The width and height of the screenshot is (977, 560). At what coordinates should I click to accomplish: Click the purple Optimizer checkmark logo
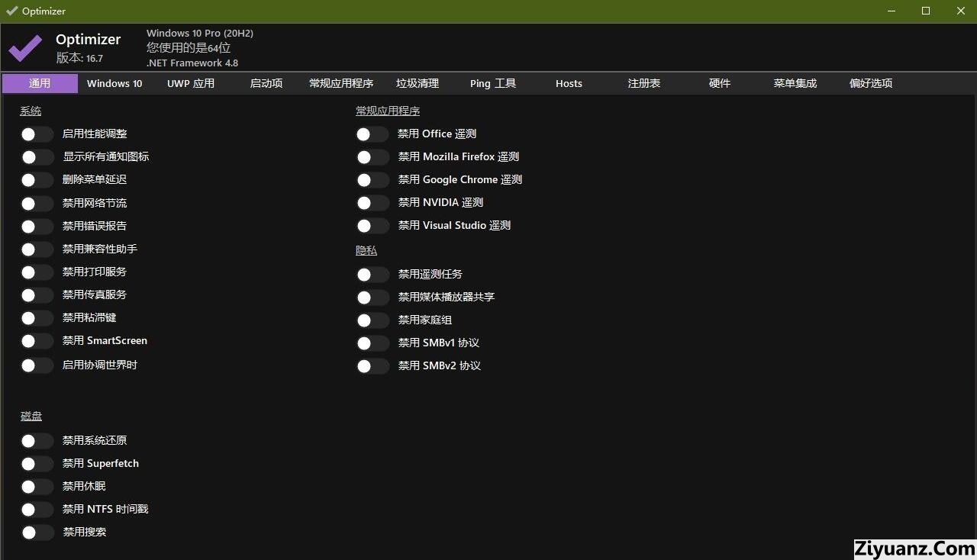pyautogui.click(x=25, y=47)
